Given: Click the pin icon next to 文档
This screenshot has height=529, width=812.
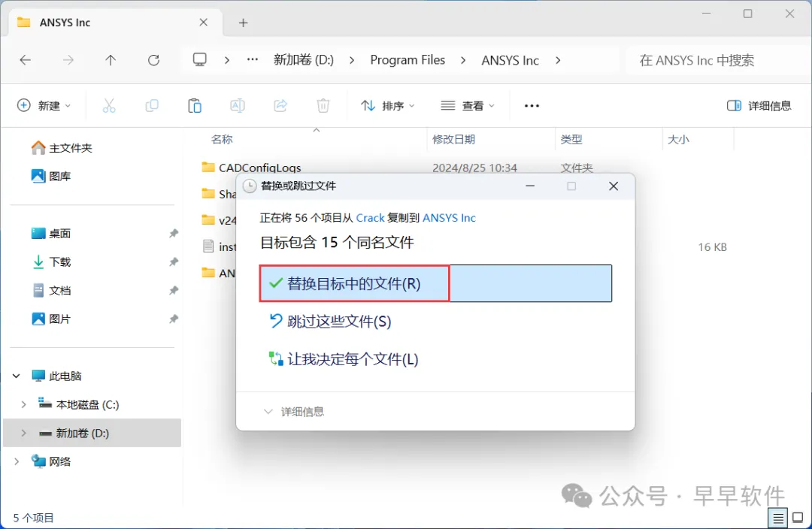Looking at the screenshot, I should coord(174,290).
